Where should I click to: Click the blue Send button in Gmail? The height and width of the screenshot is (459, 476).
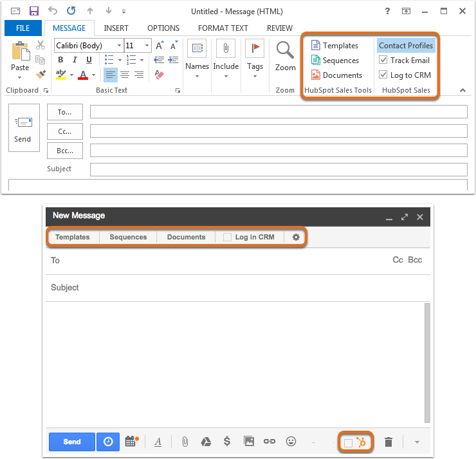pos(72,442)
